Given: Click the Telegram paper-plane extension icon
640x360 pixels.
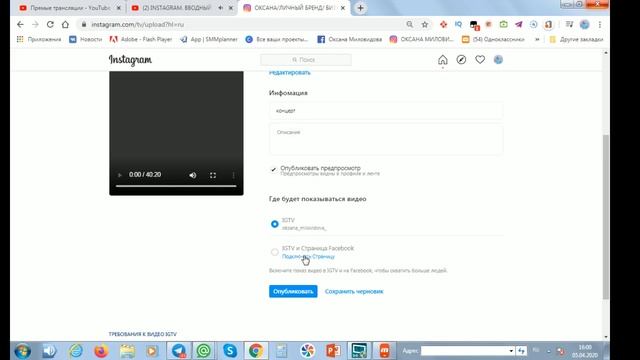Looking at the screenshot, I should 518,24.
